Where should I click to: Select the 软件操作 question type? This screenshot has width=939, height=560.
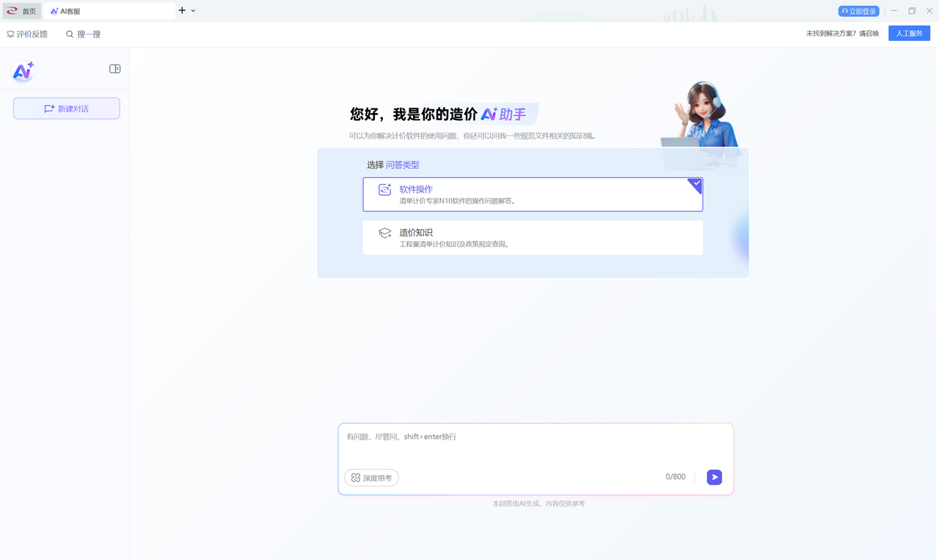click(x=533, y=194)
